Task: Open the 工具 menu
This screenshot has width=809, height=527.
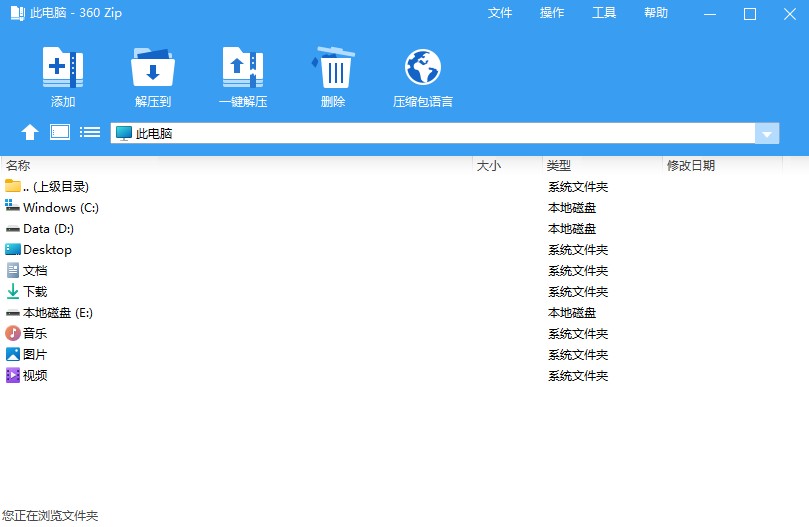Action: point(604,13)
